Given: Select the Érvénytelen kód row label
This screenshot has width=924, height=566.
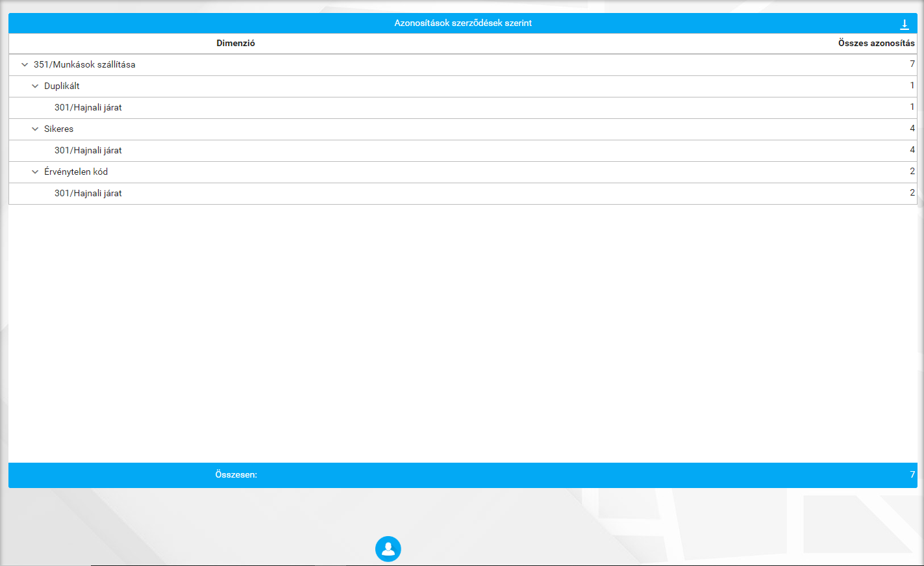Looking at the screenshot, I should [x=76, y=172].
